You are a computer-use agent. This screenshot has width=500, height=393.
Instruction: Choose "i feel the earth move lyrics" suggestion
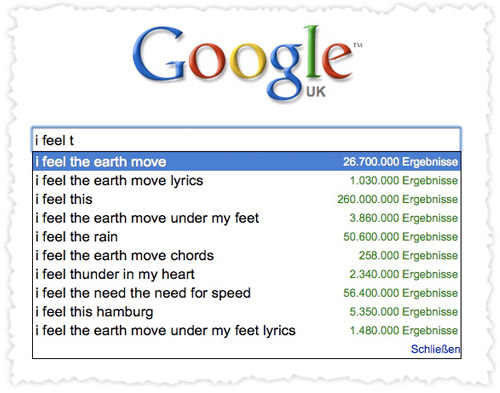point(247,180)
